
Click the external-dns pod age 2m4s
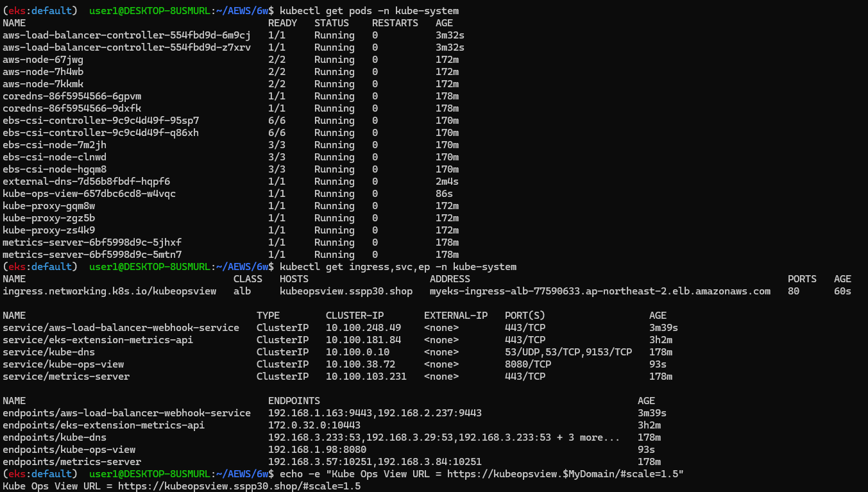pos(447,182)
